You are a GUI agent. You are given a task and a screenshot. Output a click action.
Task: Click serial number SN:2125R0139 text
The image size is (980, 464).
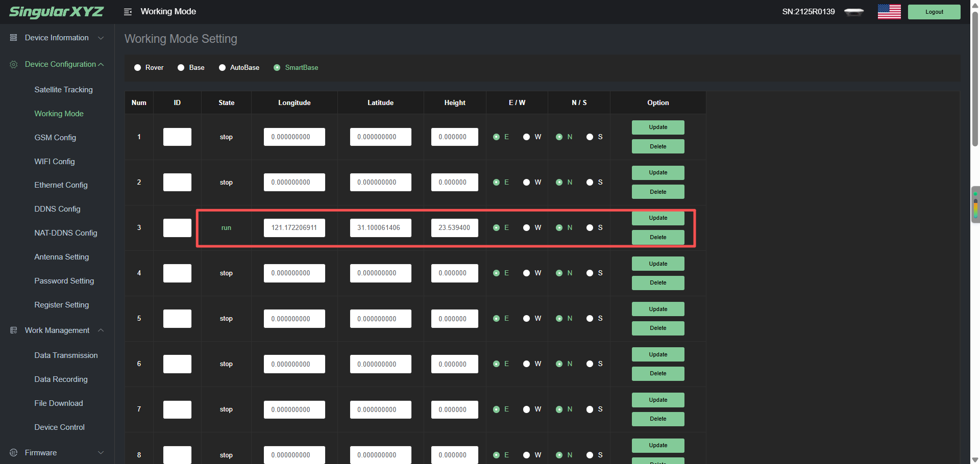tap(808, 12)
